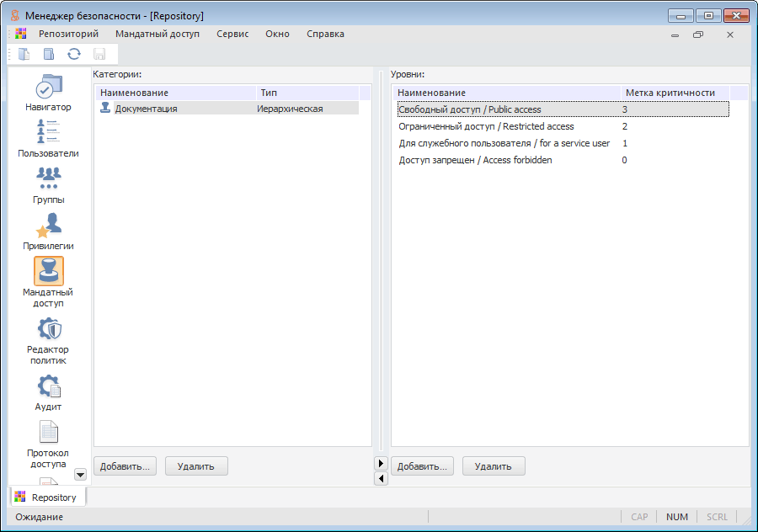758x532 pixels.
Task: Click the refresh toolbar icon
Action: point(74,54)
